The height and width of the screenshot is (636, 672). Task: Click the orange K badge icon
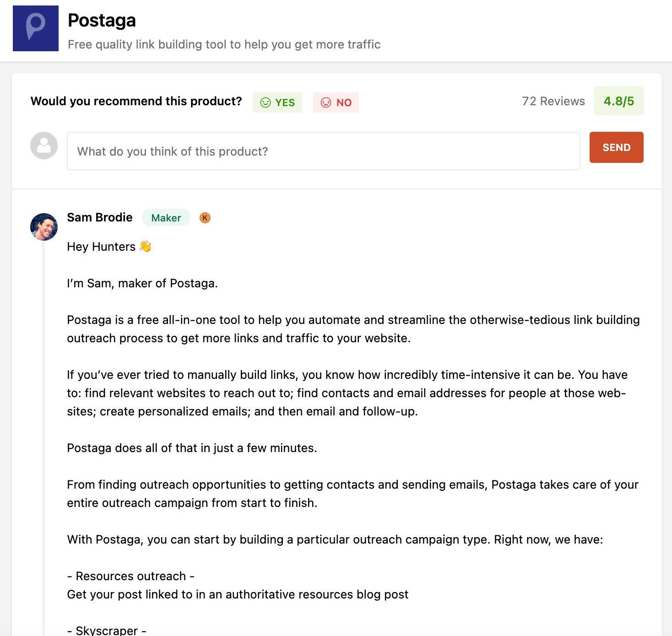pyautogui.click(x=205, y=218)
